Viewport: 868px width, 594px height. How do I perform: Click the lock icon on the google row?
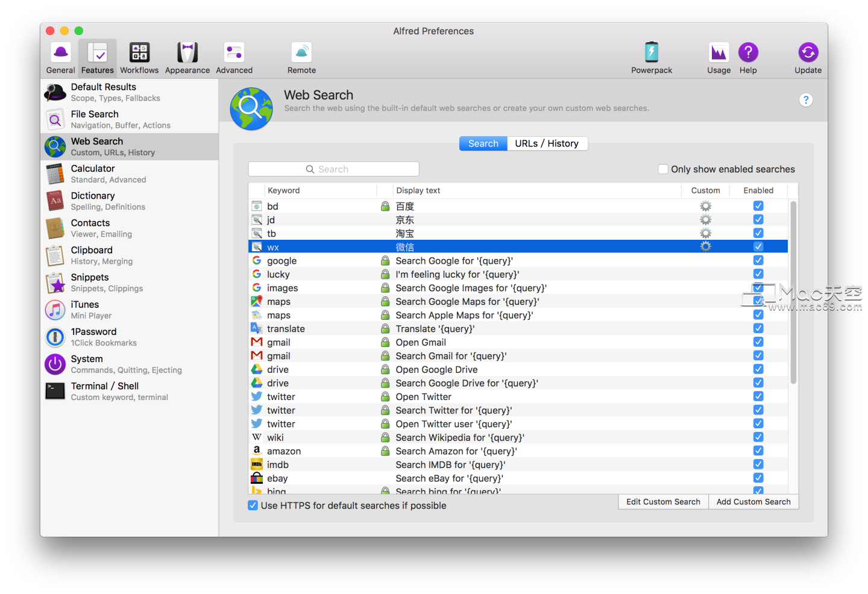pos(385,261)
